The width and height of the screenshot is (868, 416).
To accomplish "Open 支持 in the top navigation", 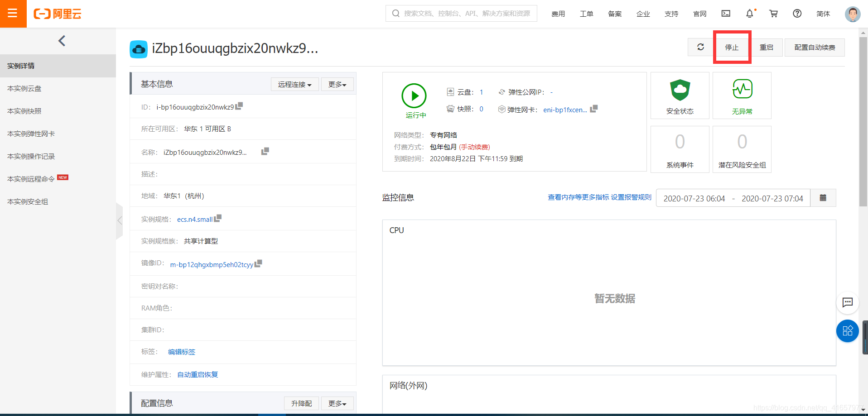I will 671,14.
